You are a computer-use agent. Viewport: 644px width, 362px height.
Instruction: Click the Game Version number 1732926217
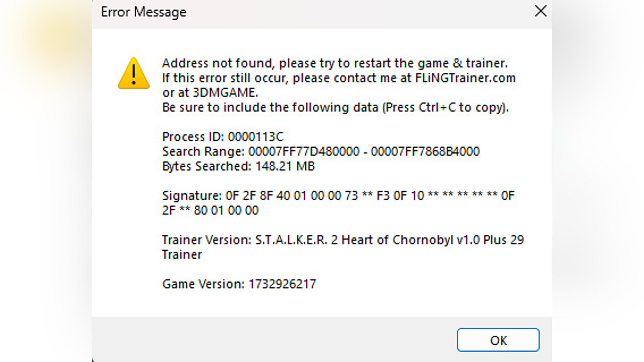[282, 284]
